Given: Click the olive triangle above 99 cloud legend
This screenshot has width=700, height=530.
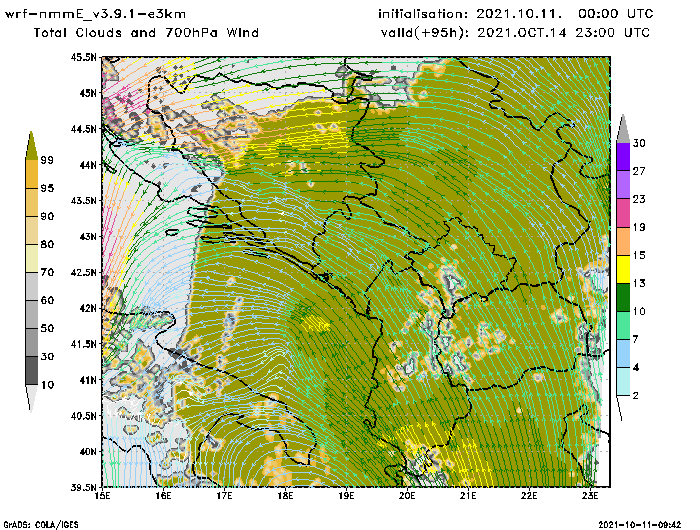Looking at the screenshot, I should 31,146.
